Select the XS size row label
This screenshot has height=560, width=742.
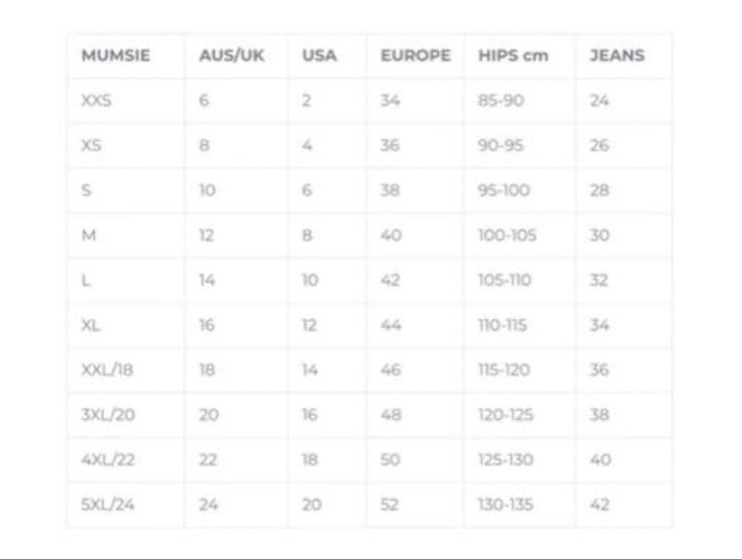click(91, 146)
